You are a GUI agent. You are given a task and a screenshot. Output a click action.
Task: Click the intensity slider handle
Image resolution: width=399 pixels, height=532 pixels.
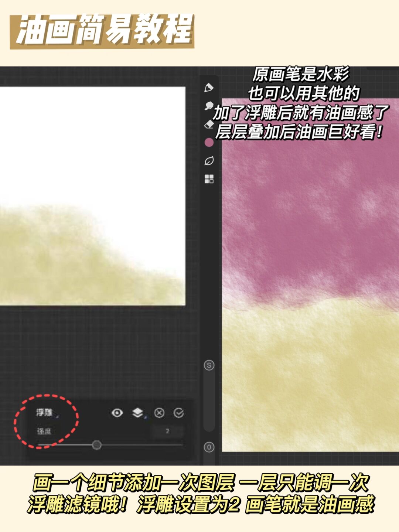point(97,445)
